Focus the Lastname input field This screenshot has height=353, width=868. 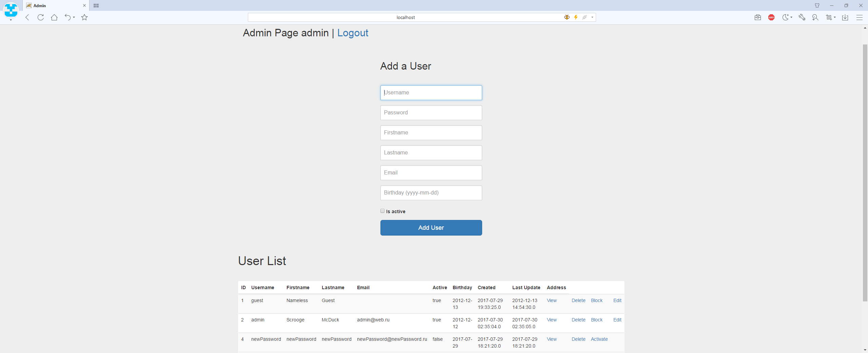pos(431,153)
